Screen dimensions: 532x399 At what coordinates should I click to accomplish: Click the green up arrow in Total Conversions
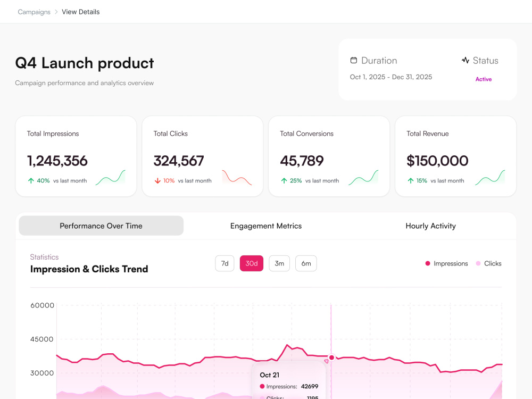pyautogui.click(x=284, y=180)
